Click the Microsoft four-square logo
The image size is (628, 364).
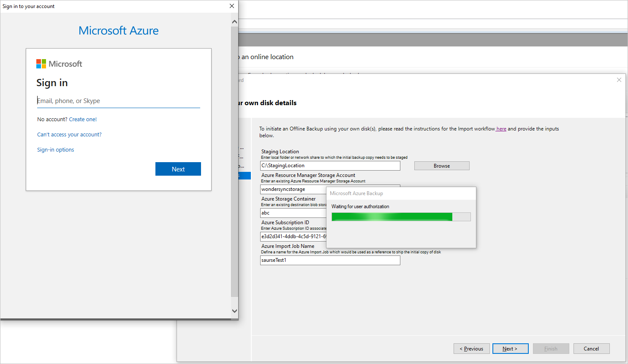pos(42,63)
